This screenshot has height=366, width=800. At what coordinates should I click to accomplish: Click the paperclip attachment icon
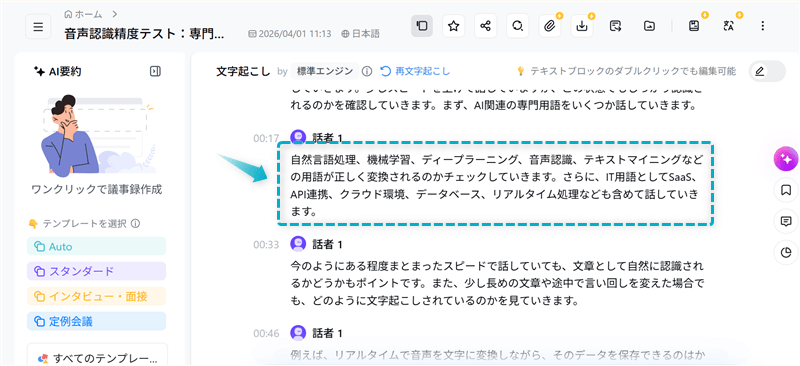pyautogui.click(x=549, y=26)
